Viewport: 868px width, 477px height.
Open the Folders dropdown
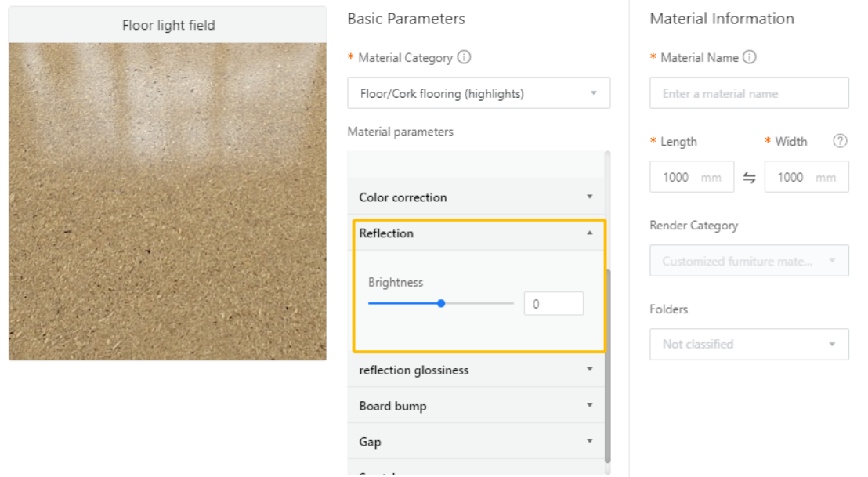749,344
